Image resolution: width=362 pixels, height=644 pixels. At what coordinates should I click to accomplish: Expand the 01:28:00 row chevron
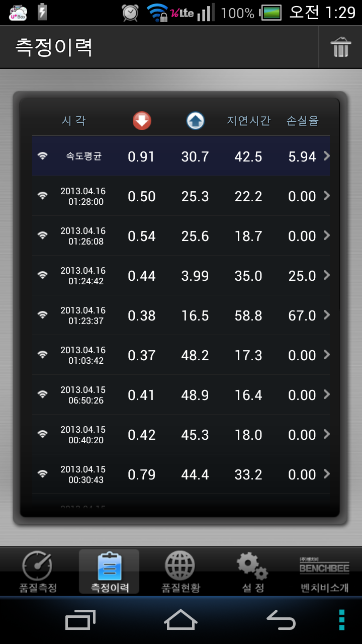[x=326, y=196]
